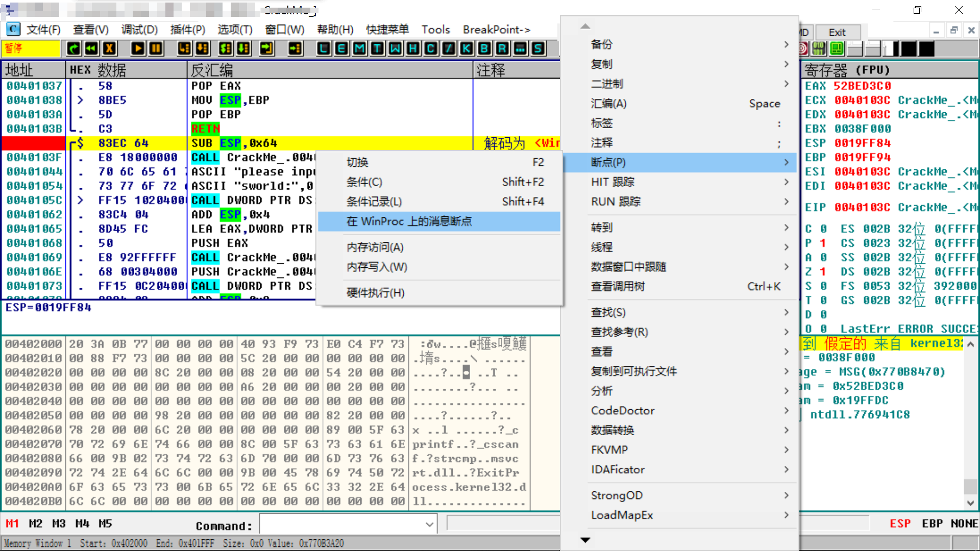980x551 pixels.
Task: Pause execution with the pause icon
Action: click(156, 48)
